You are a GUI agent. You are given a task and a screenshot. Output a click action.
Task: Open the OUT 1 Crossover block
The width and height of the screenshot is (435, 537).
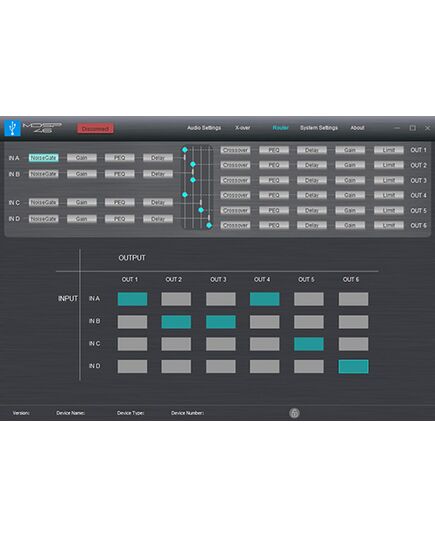[235, 150]
